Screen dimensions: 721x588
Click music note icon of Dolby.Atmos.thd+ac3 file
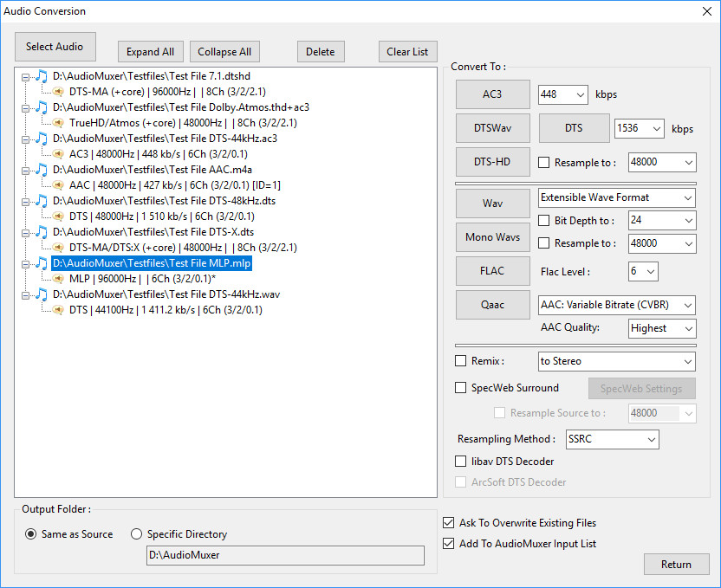(x=42, y=107)
